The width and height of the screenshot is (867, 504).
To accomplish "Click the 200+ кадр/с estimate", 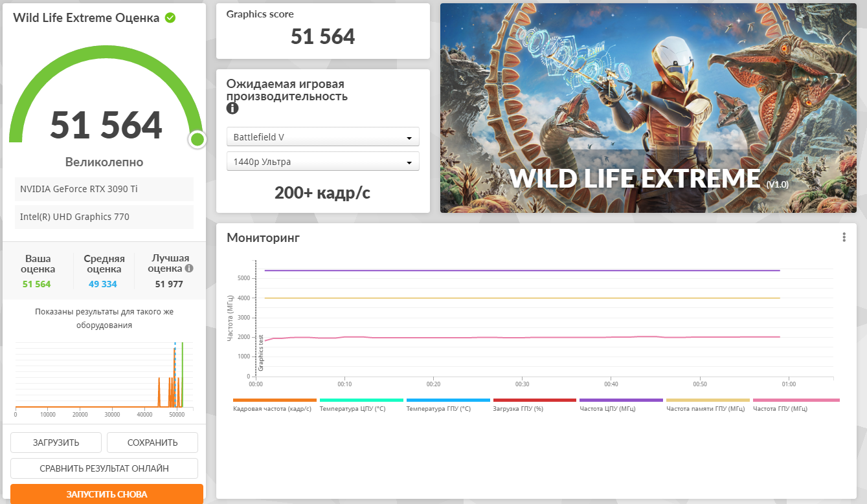I will tap(322, 192).
